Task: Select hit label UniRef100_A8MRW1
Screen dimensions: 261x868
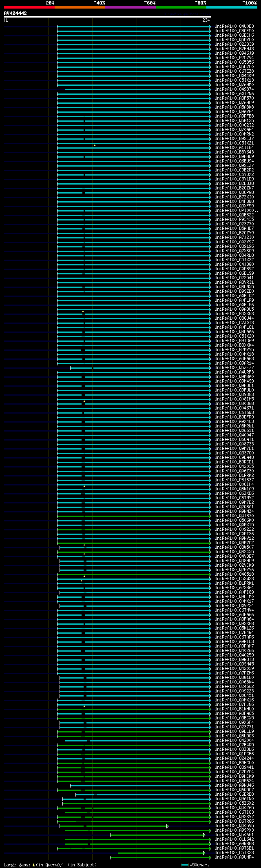Action: point(234,426)
